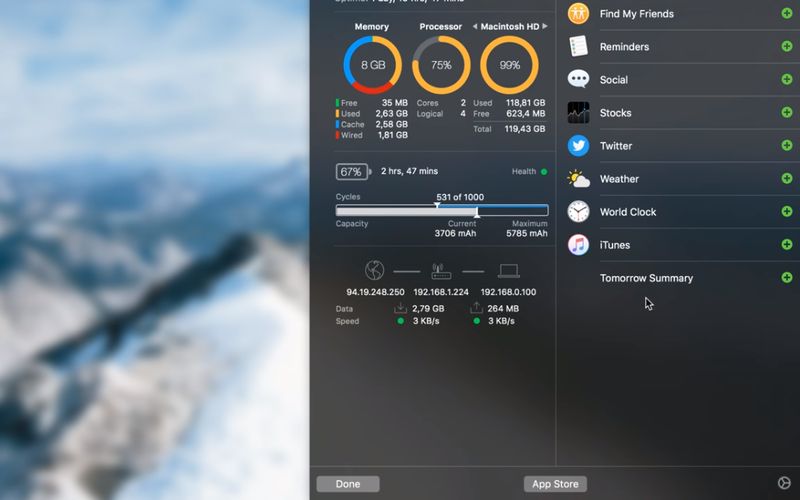The image size is (800, 500).
Task: Click the Macintosh HD disk title
Action: 510,27
